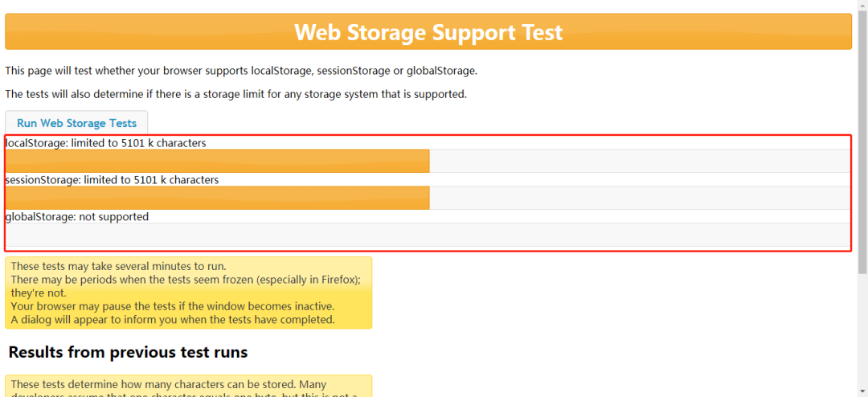
Task: Click the sentence about storage limit
Action: [x=235, y=94]
